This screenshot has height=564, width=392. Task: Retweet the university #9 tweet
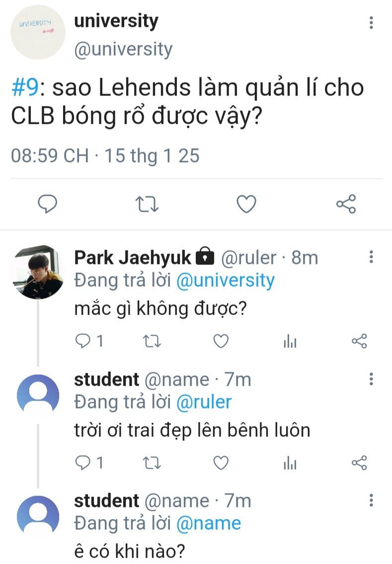[147, 204]
